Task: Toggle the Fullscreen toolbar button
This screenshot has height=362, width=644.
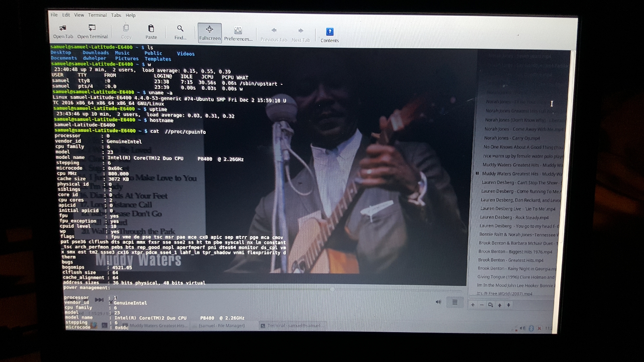Action: [x=210, y=33]
